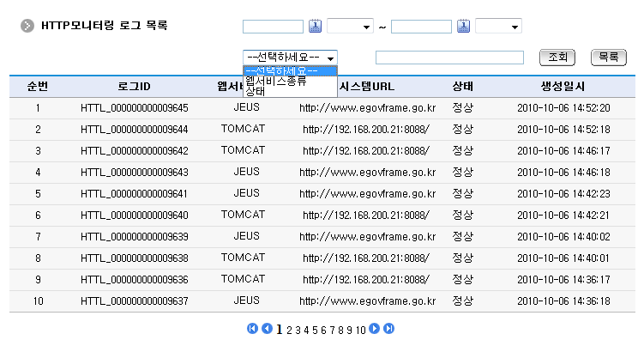The width and height of the screenshot is (644, 340).
Task: Go to page 7
Action: coord(332,331)
